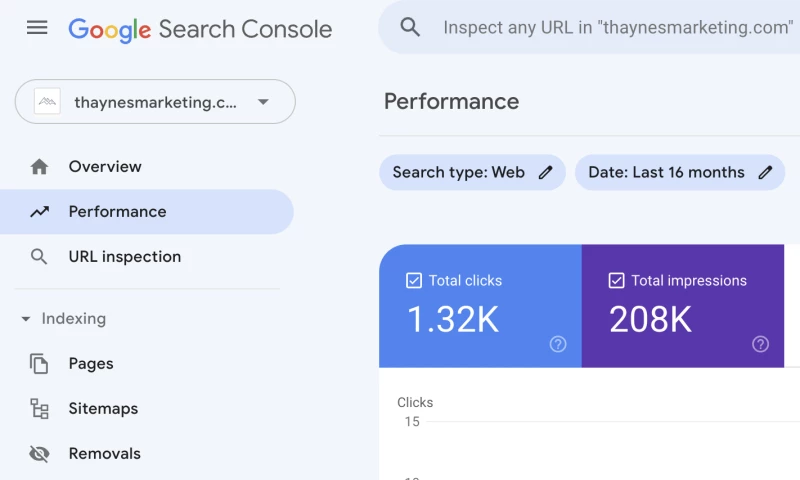Click the Indexing section label
Screen dimensions: 800x480
[73, 319]
